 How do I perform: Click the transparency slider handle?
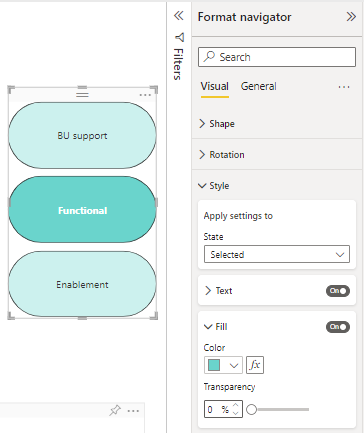click(x=252, y=409)
